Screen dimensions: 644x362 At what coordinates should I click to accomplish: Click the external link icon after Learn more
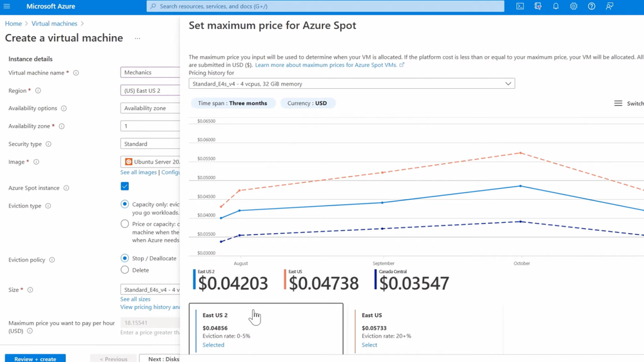coord(402,65)
